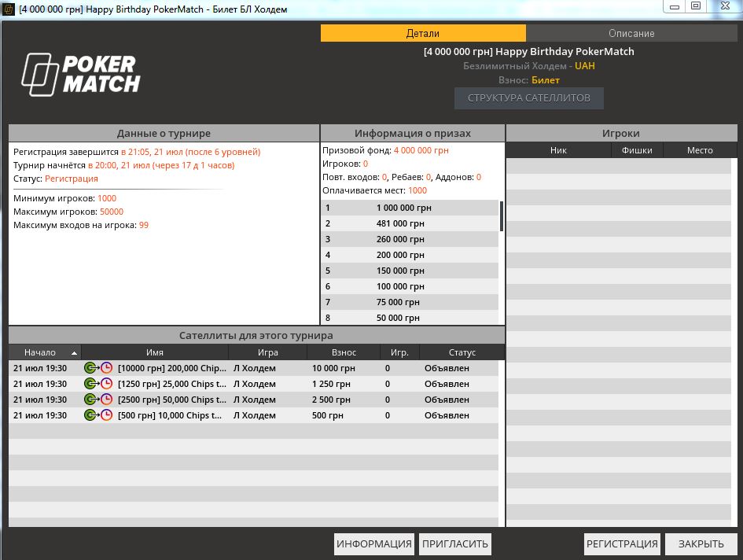Click the green arrow icon in the 1250 грн satellite row
The width and height of the screenshot is (743, 560).
click(x=90, y=384)
